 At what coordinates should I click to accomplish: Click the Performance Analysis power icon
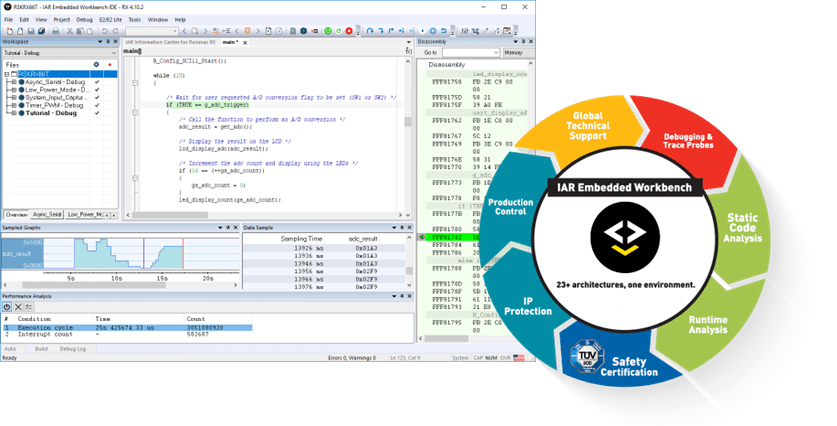point(7,307)
